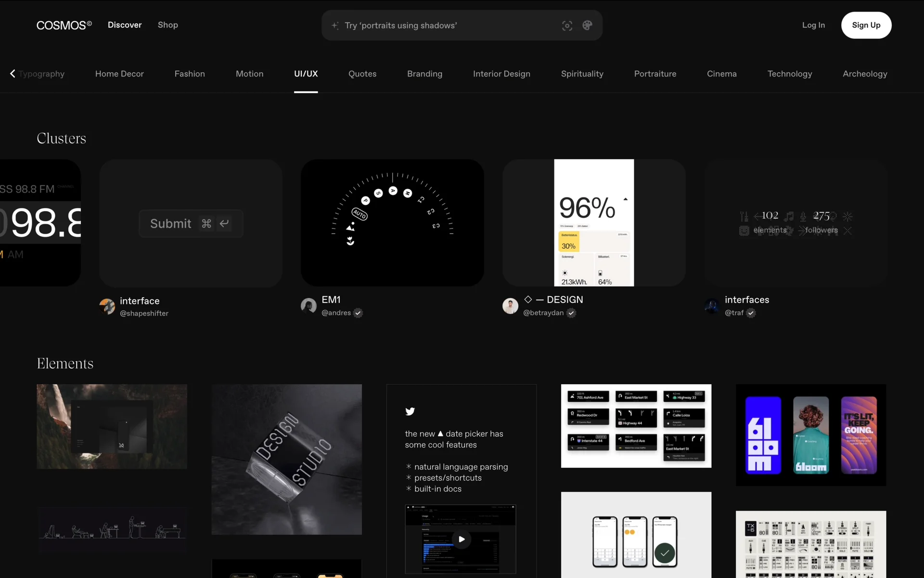Image resolution: width=924 pixels, height=578 pixels.
Task: Click the Sign Up button
Action: tap(866, 25)
